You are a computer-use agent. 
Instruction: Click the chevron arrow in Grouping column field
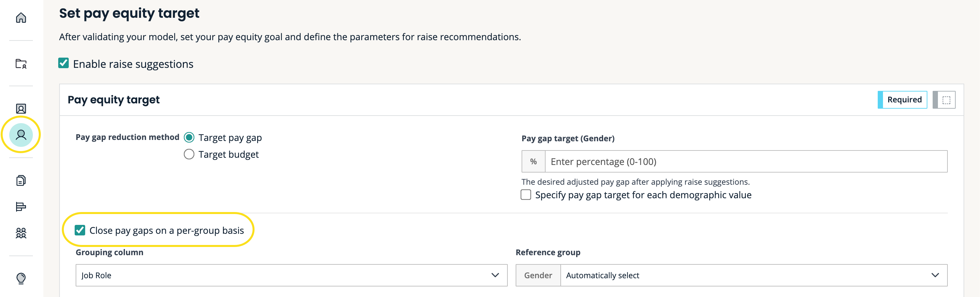[495, 275]
